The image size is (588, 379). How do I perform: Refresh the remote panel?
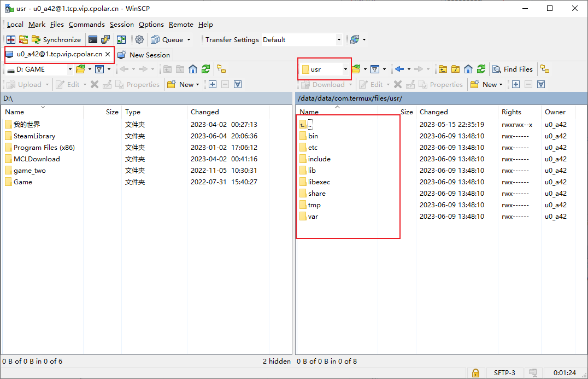point(481,69)
